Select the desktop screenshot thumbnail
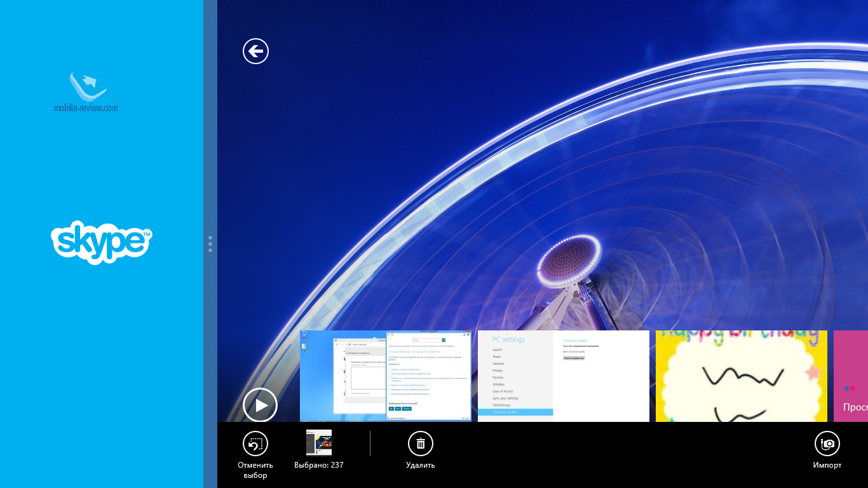The height and width of the screenshot is (488, 868). (x=386, y=376)
